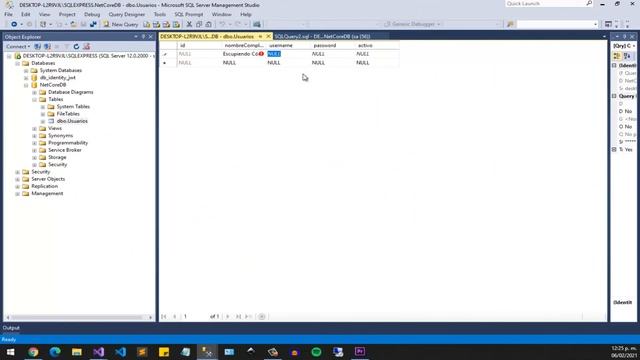Select the dbo.Usuarios table in tree
The image size is (640, 360).
pyautogui.click(x=72, y=121)
